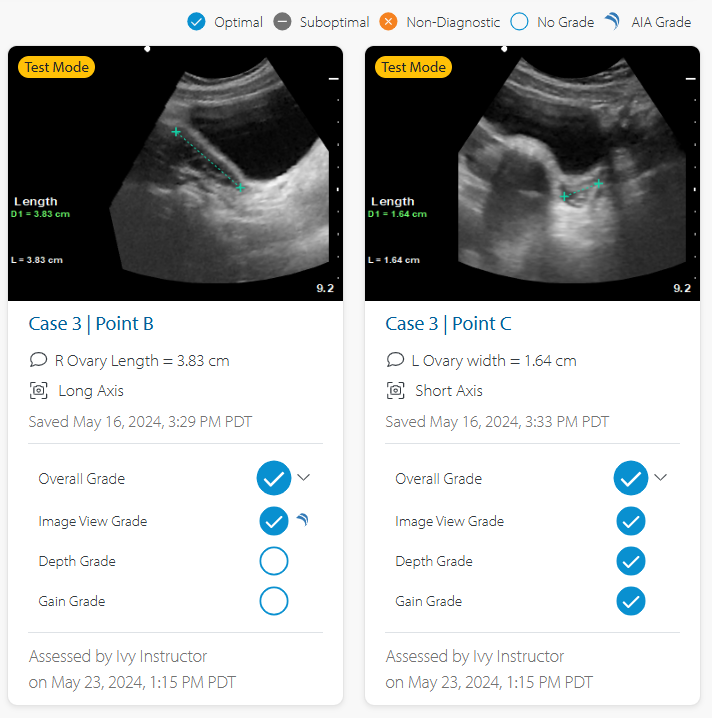Image resolution: width=712 pixels, height=718 pixels.
Task: Expand the Overall Grade chevron for Point B
Action: click(x=304, y=478)
